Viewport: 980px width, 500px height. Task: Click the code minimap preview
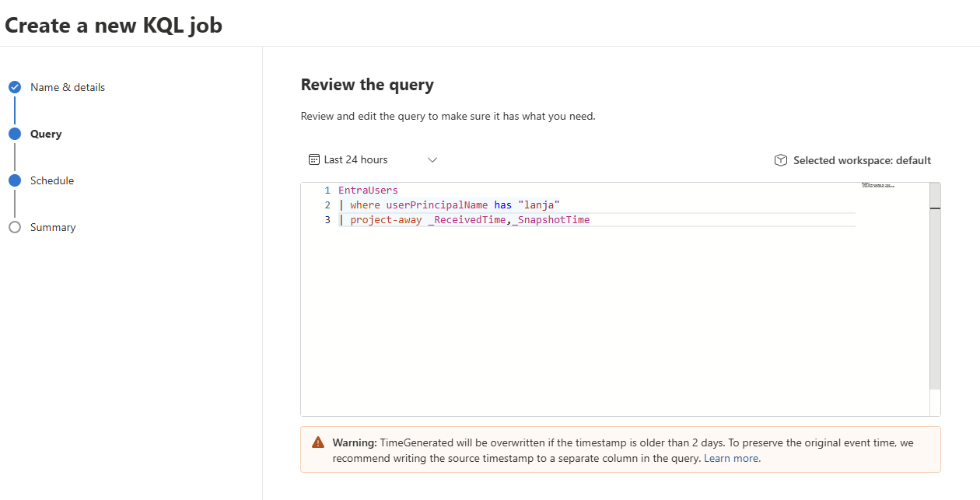click(x=878, y=186)
